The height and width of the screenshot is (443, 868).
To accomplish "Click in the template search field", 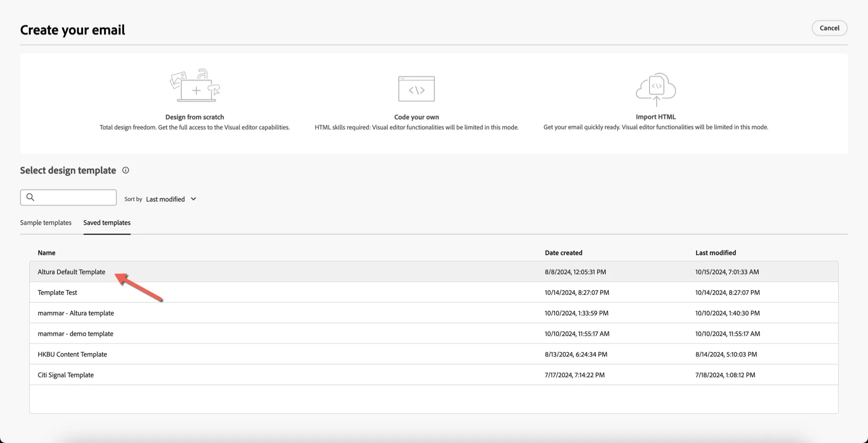I will pyautogui.click(x=68, y=198).
